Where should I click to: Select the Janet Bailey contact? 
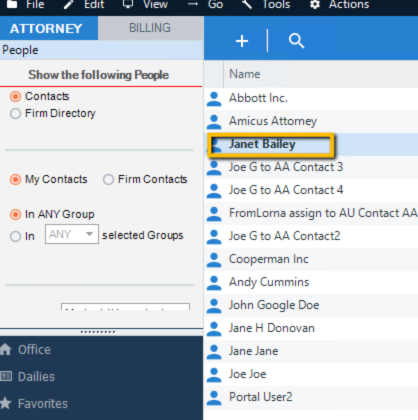(262, 144)
